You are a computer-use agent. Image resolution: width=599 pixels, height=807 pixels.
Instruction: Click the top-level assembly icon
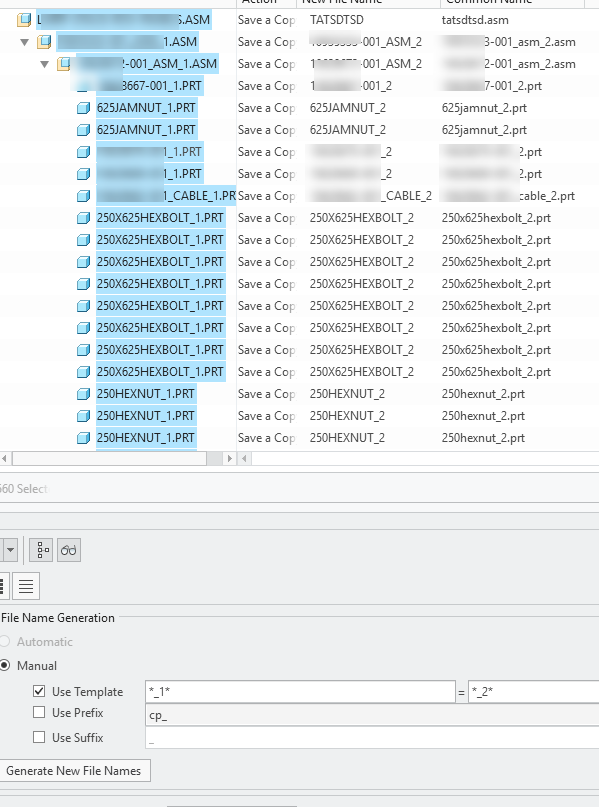(24, 20)
